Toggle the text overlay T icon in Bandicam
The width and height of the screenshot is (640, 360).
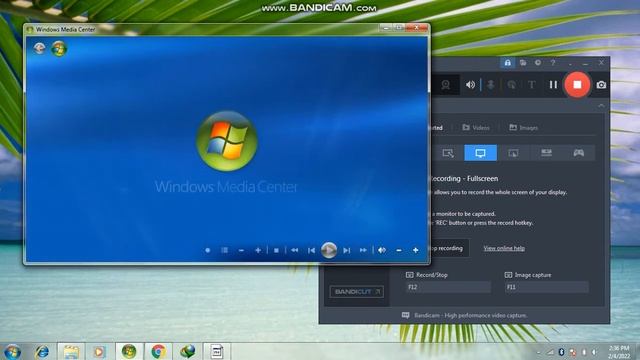(531, 84)
